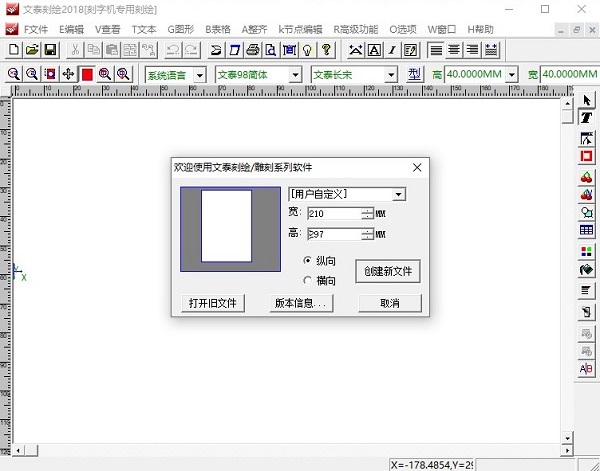The image size is (600, 471).
Task: Click the red color square in toolbar
Action: [87, 74]
